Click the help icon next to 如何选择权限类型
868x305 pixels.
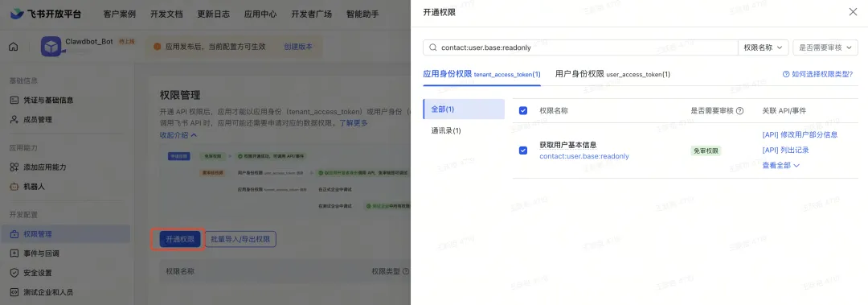pos(786,74)
